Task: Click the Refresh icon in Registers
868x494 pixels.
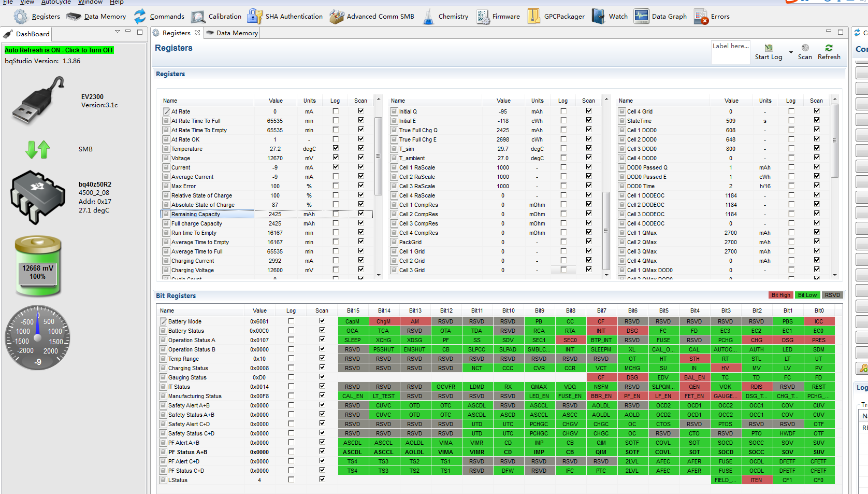Action: click(829, 48)
